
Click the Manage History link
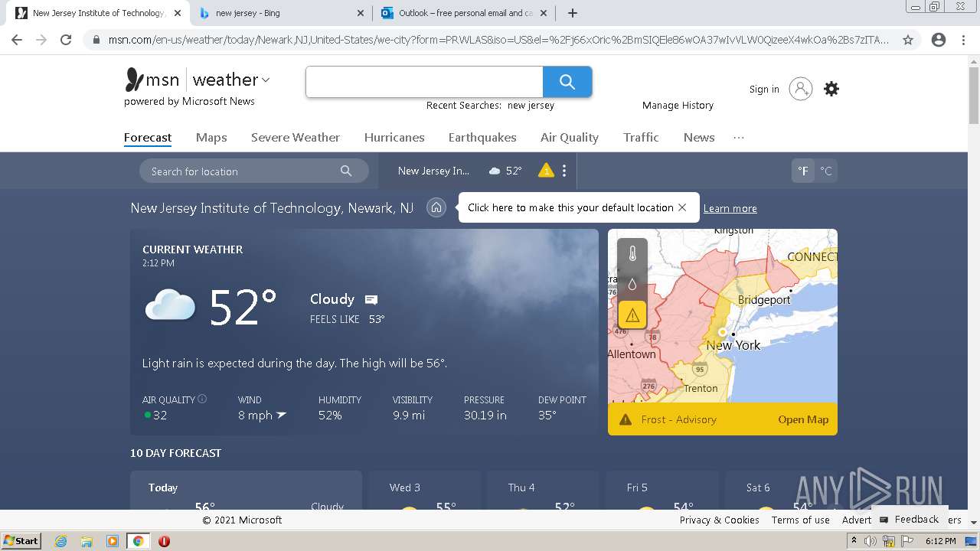678,106
